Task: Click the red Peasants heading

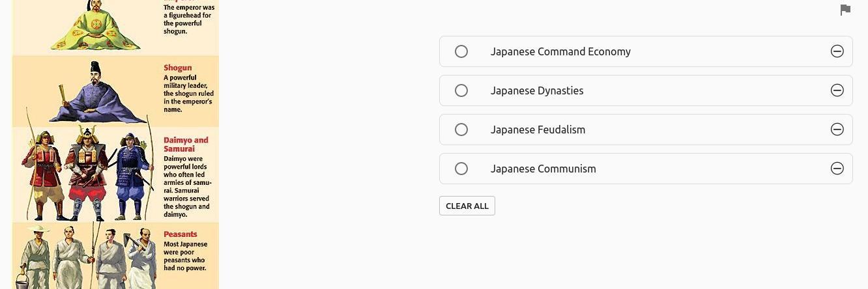Action: click(x=180, y=234)
